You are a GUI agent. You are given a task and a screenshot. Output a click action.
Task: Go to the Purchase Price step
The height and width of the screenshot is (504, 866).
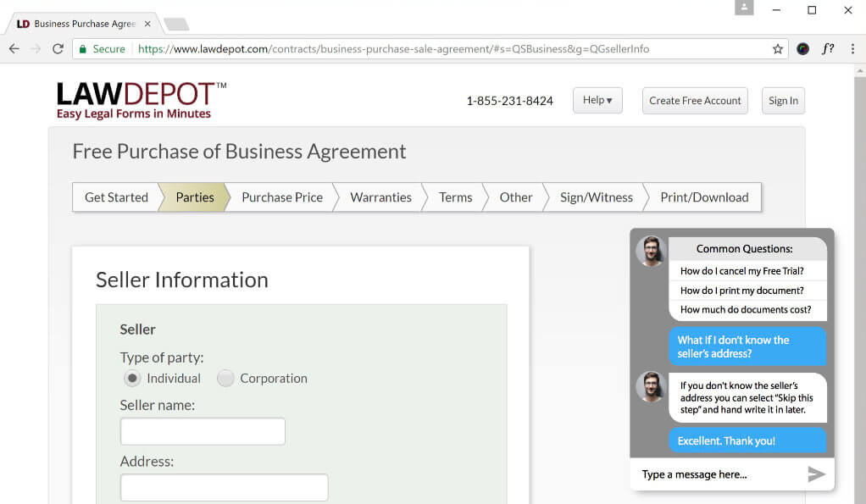(282, 197)
